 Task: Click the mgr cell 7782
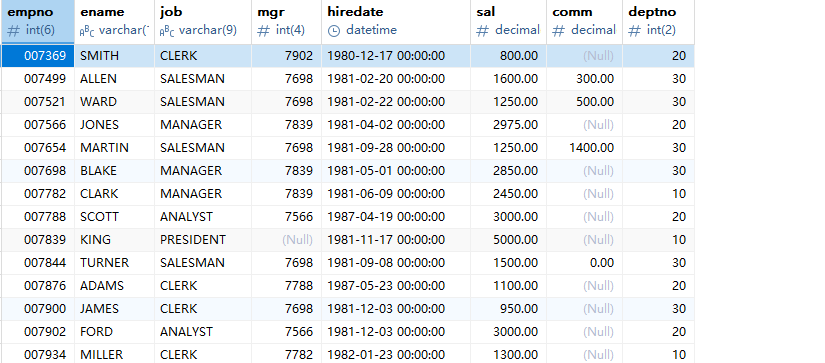(286, 355)
